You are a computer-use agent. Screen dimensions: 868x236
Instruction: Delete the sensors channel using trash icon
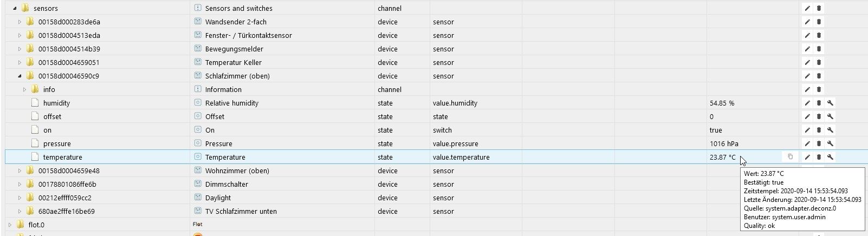tap(819, 8)
